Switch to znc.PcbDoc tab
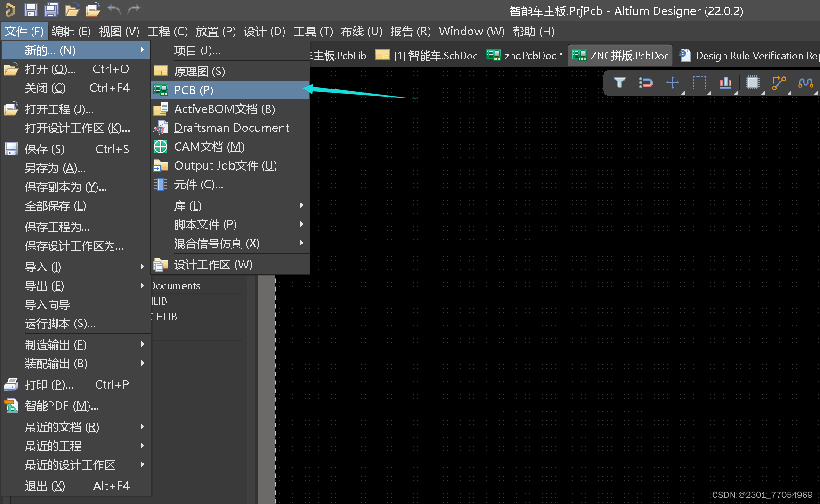The width and height of the screenshot is (820, 504). pyautogui.click(x=525, y=56)
